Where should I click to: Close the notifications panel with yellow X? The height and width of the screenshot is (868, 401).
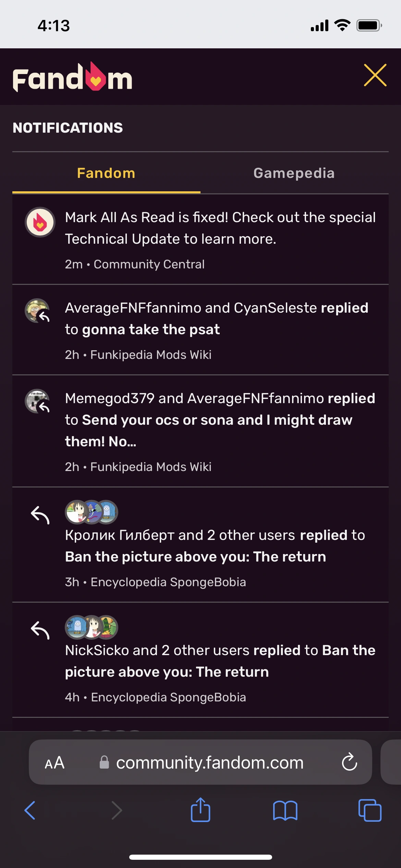(x=375, y=75)
